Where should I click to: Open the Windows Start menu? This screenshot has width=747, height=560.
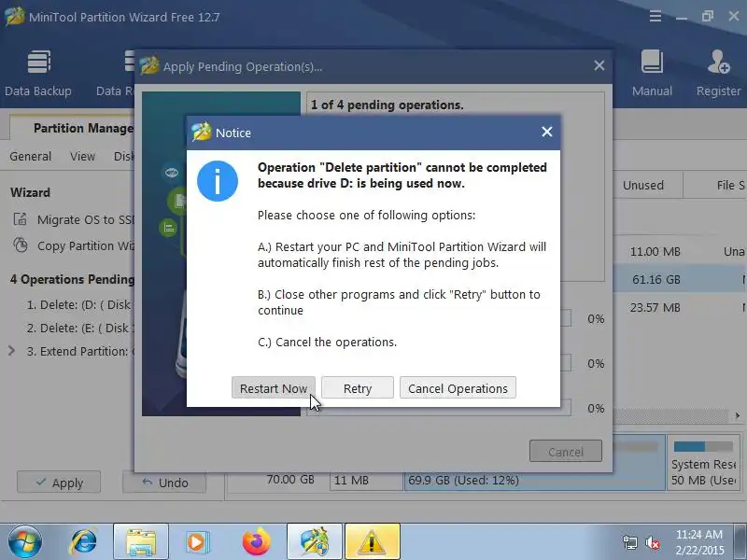pyautogui.click(x=25, y=541)
